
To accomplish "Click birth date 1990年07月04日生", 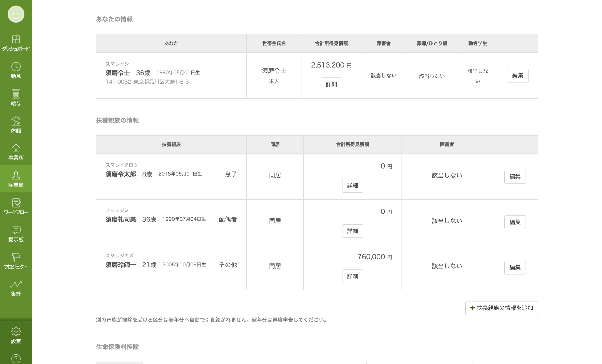I will point(184,219).
